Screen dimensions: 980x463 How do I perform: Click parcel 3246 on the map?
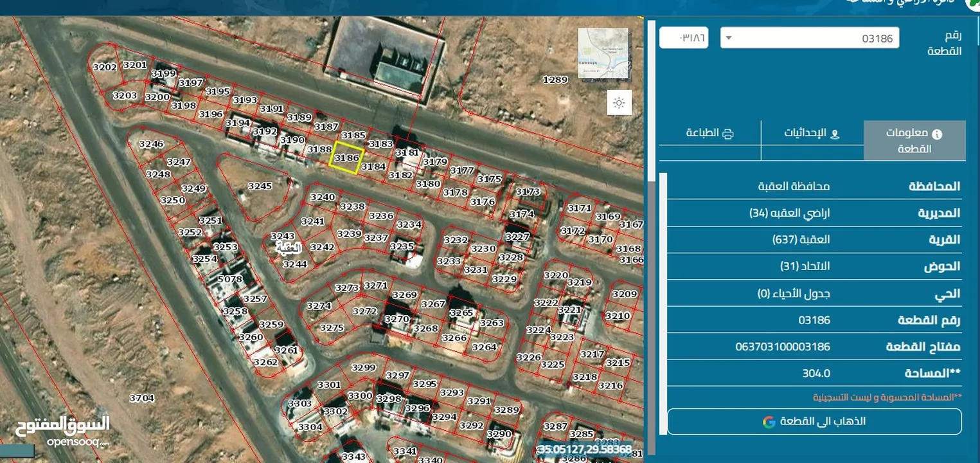point(152,144)
